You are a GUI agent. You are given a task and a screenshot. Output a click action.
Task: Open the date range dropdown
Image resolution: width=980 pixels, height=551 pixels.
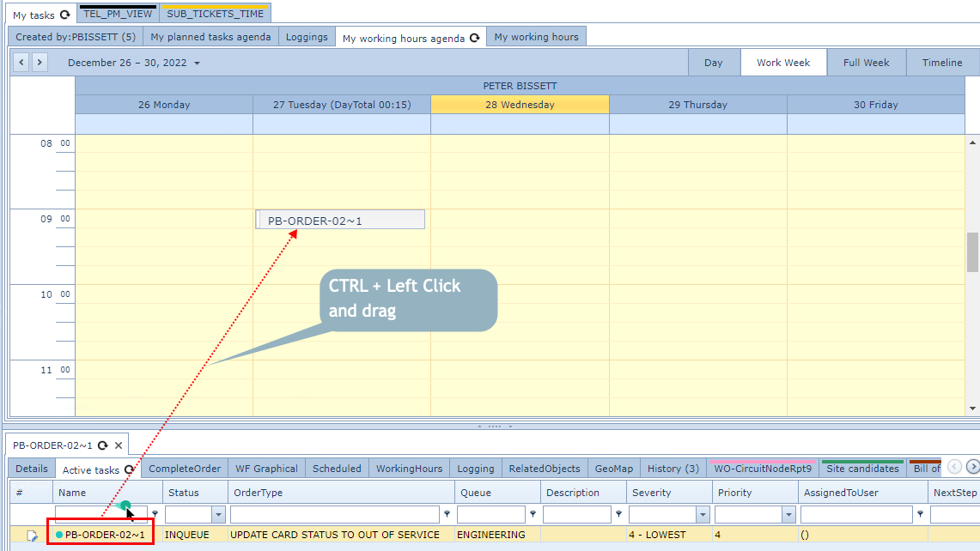point(198,64)
